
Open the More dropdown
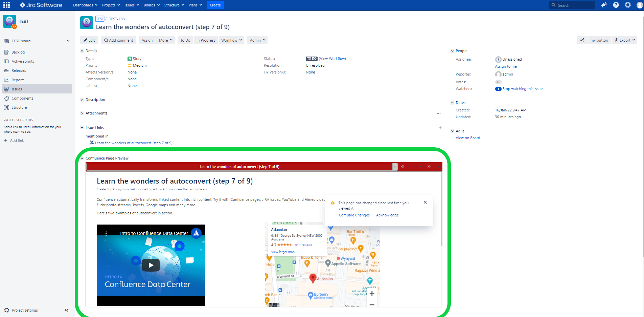pos(166,40)
